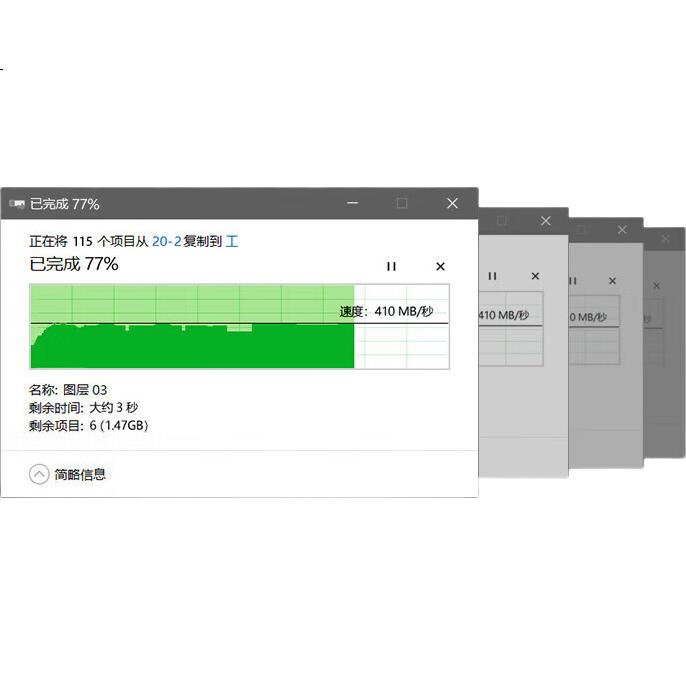This screenshot has height=686, width=686.
Task: Click the 剩余时间: 大约 3 秒 line
Action: pyautogui.click(x=83, y=408)
